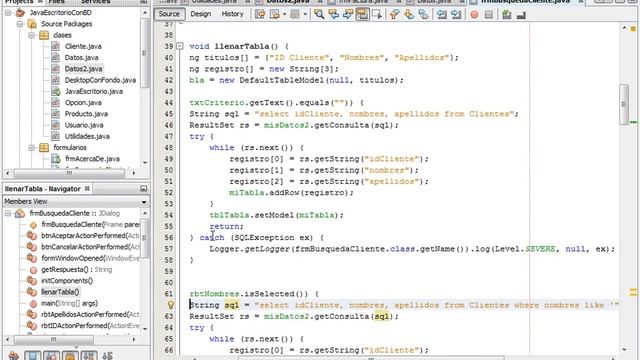
Task: Collapse the formularios package node
Action: (31, 148)
